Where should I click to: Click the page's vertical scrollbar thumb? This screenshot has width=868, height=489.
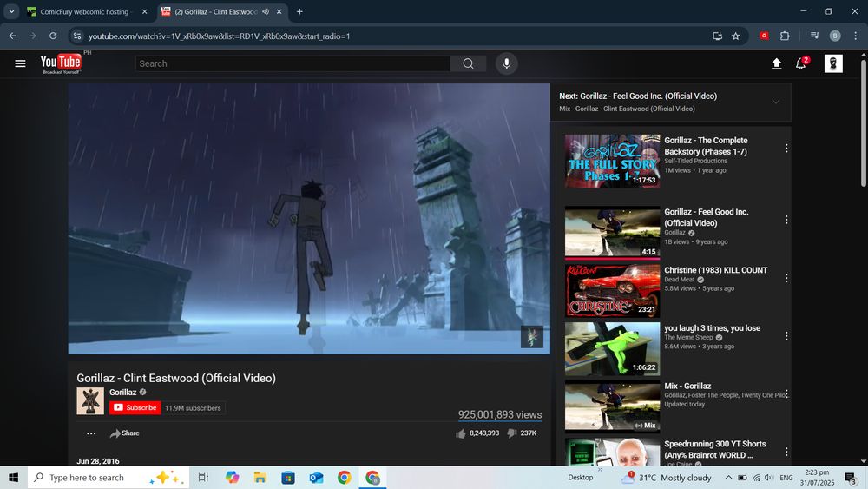pos(864,122)
